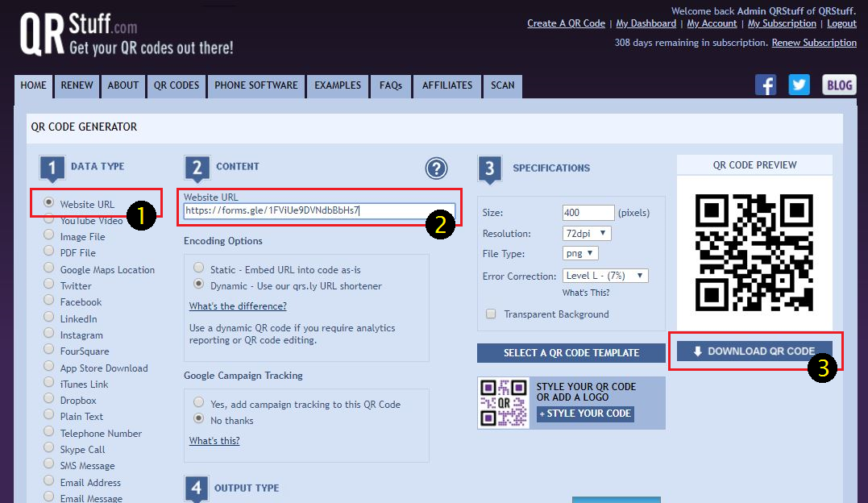
Task: Select the App Store Download data type
Action: pos(48,366)
